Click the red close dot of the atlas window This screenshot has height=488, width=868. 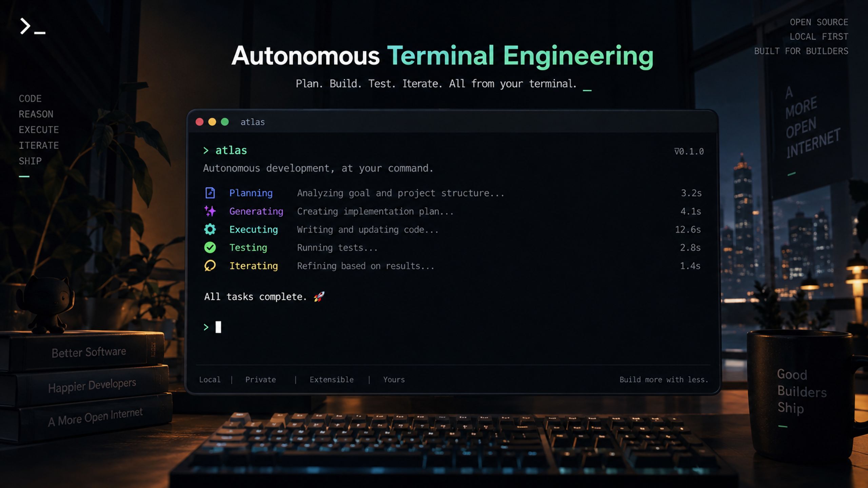click(x=200, y=122)
